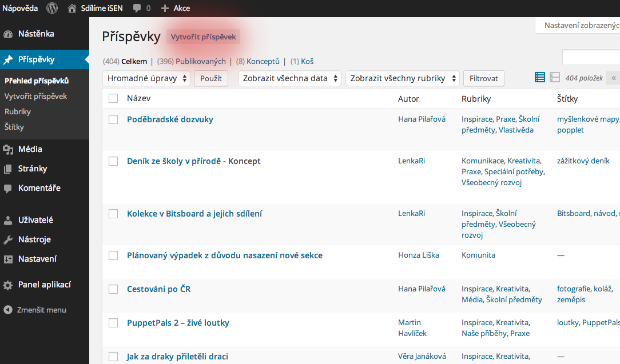Check the Jak za draky přiletěli draci box
The width and height of the screenshot is (620, 364).
113,357
